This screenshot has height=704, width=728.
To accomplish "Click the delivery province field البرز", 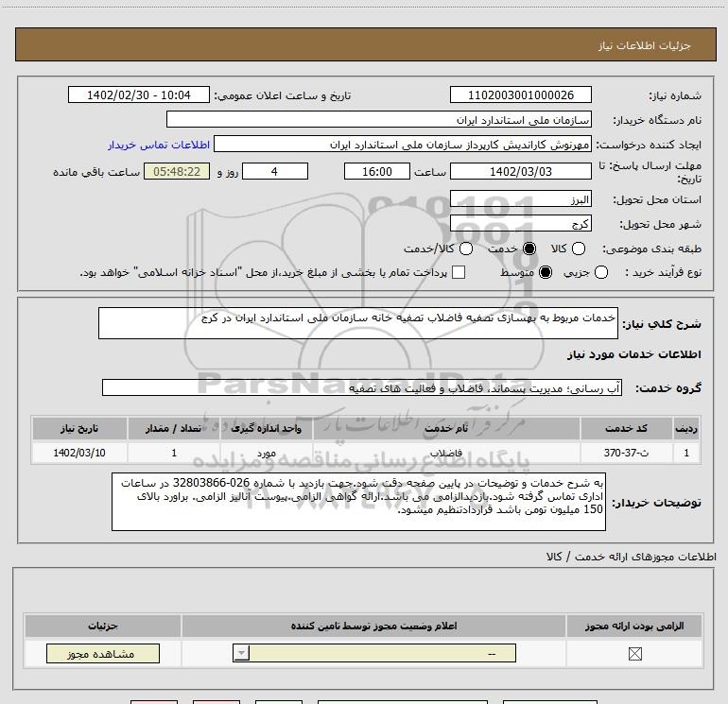I will pyautogui.click(x=520, y=199).
